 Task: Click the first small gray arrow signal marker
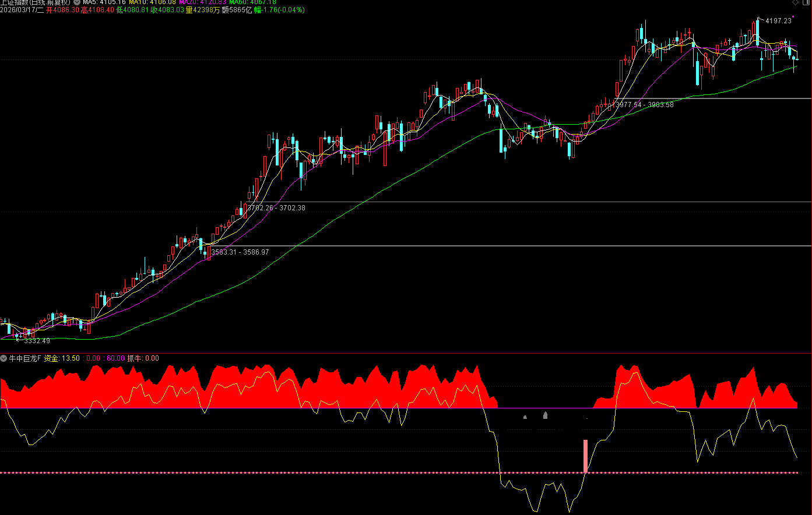click(x=525, y=417)
